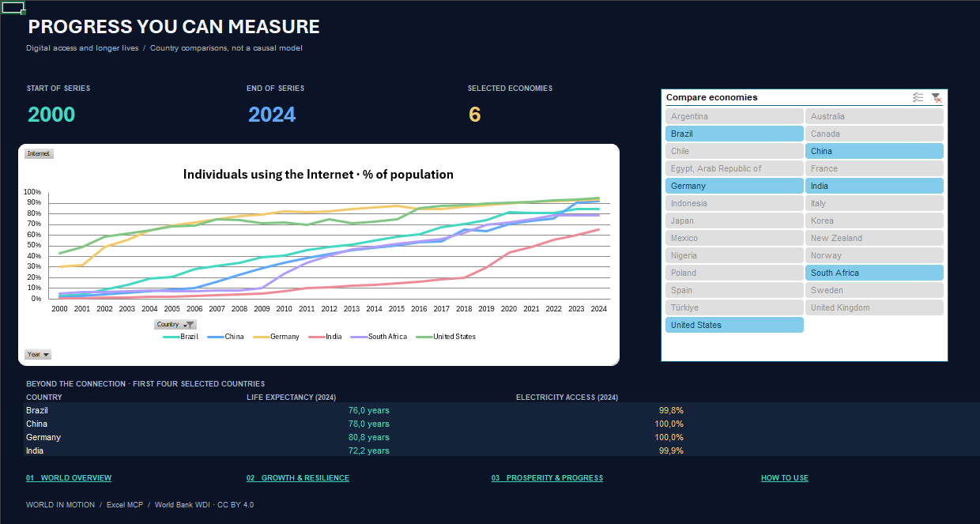Screen dimensions: 980x524
Task: Deselect Brazil in the slicer
Action: 734,134
